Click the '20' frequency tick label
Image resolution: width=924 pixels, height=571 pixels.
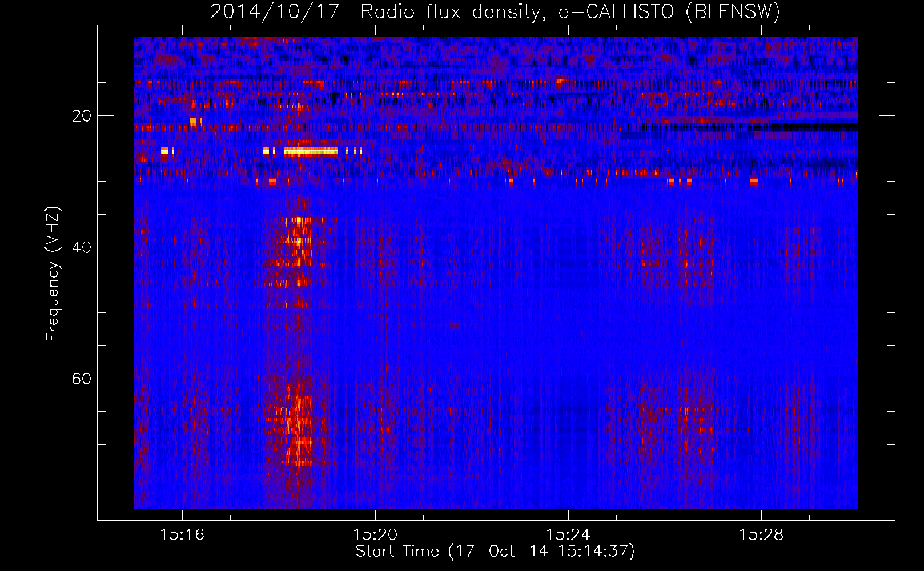click(82, 116)
